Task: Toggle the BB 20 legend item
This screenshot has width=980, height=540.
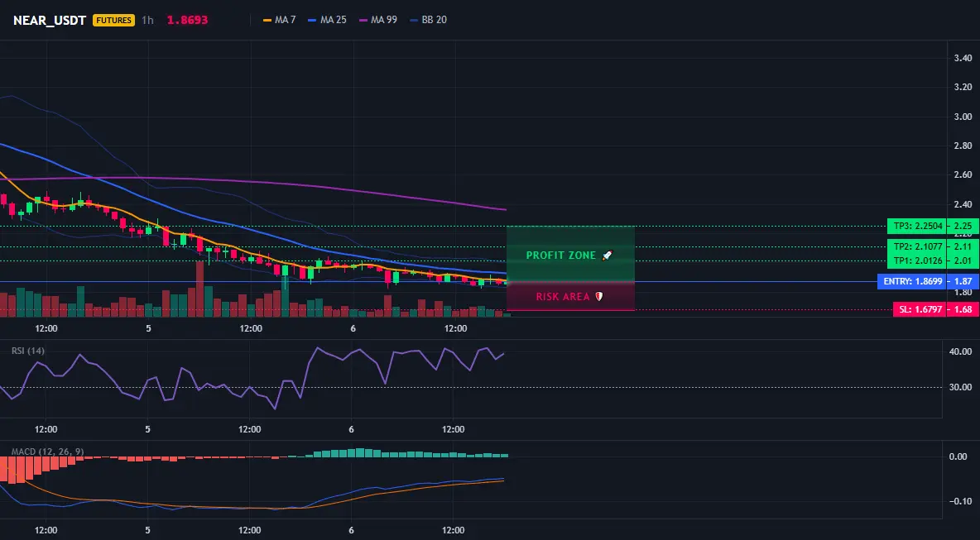Action: tap(428, 20)
